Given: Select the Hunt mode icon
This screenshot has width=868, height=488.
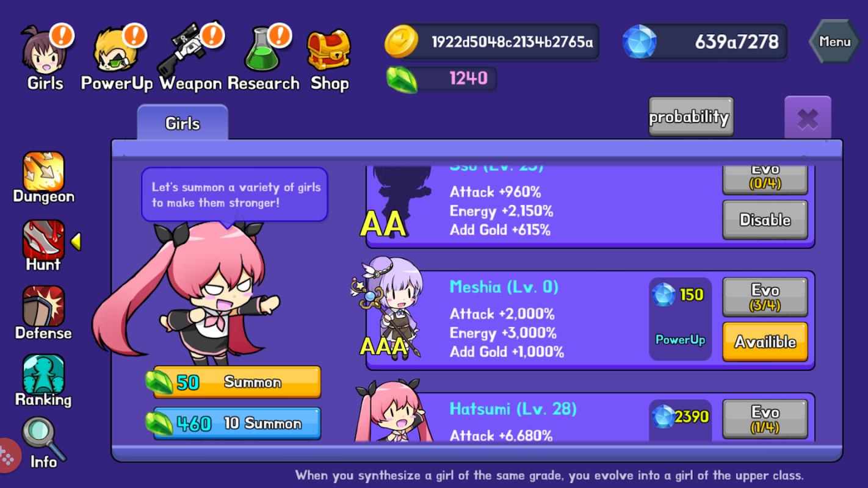Looking at the screenshot, I should (x=43, y=240).
